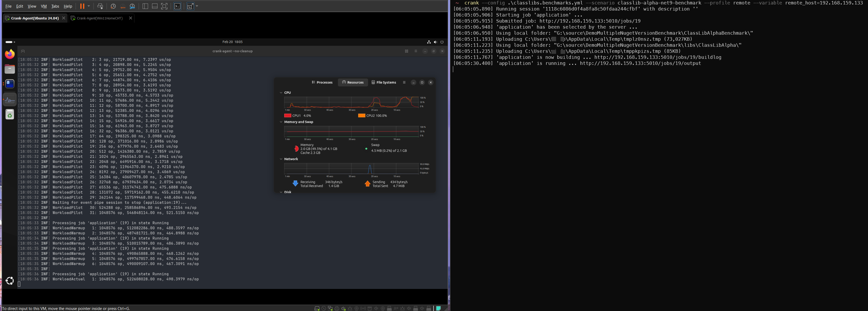Viewport: 868px width, 311px height.
Task: Toggle the thumbnail bar panel icon
Action: tap(155, 6)
